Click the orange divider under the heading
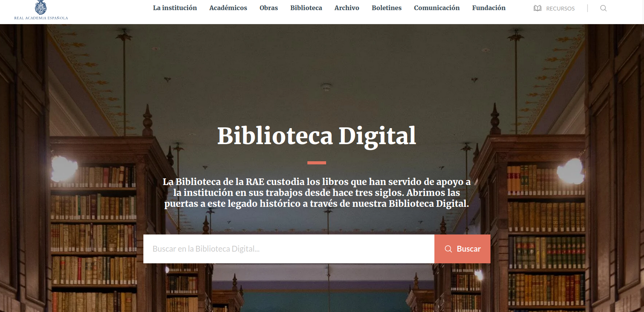 pos(317,163)
